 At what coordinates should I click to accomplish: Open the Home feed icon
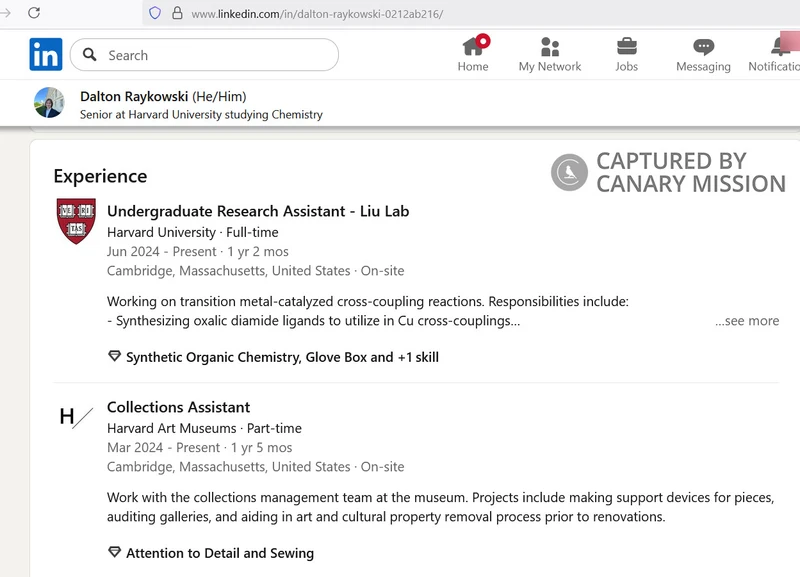pos(473,46)
